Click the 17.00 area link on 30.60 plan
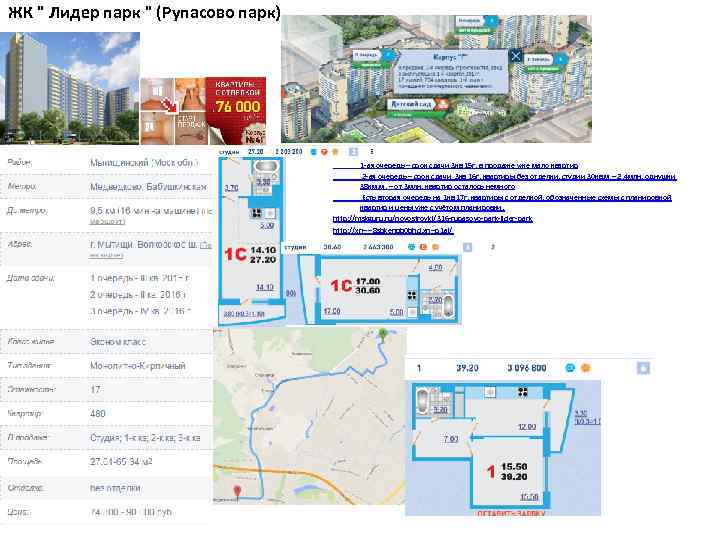720x540 pixels. click(332, 311)
